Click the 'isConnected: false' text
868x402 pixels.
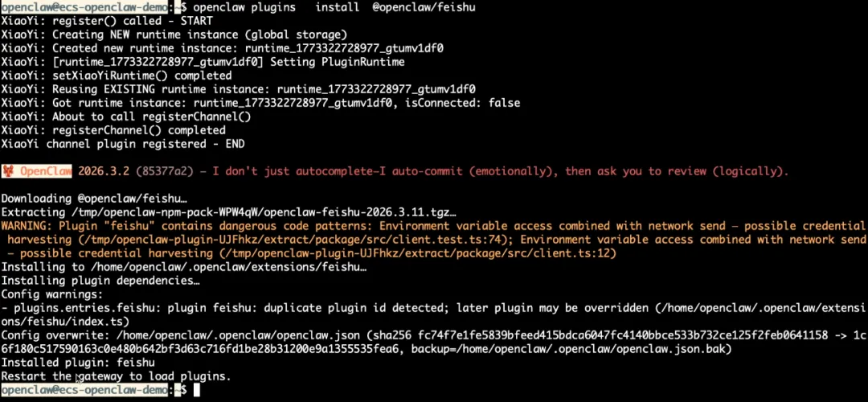(461, 103)
